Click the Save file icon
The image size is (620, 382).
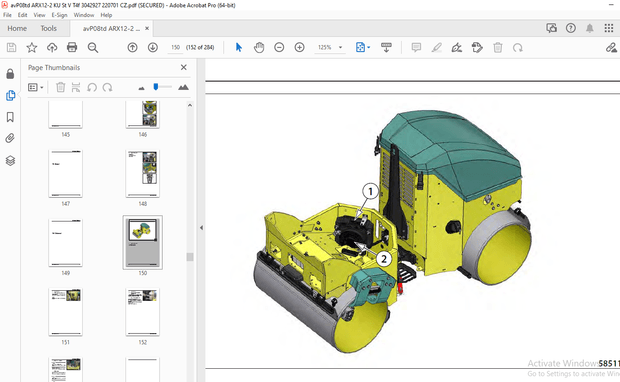tap(11, 47)
